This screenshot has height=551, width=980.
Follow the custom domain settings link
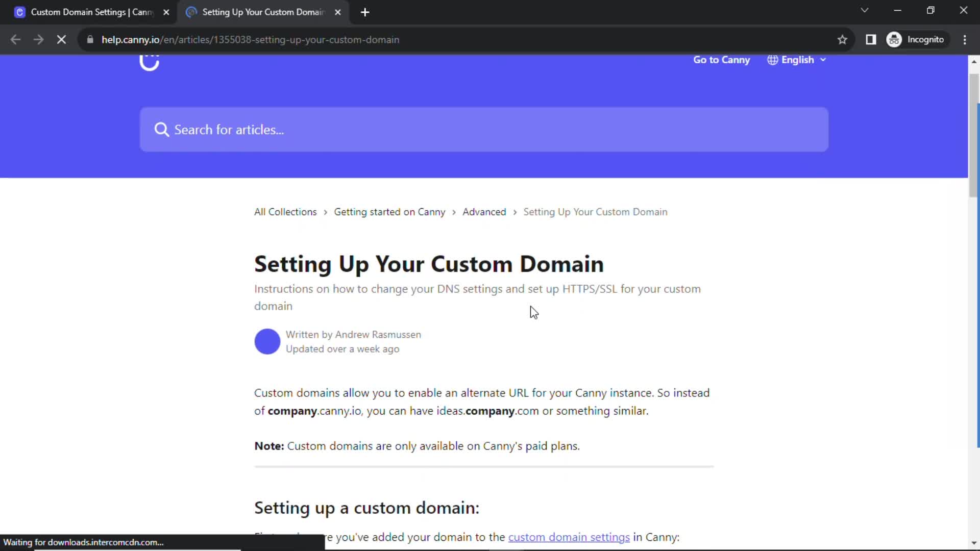(x=569, y=537)
